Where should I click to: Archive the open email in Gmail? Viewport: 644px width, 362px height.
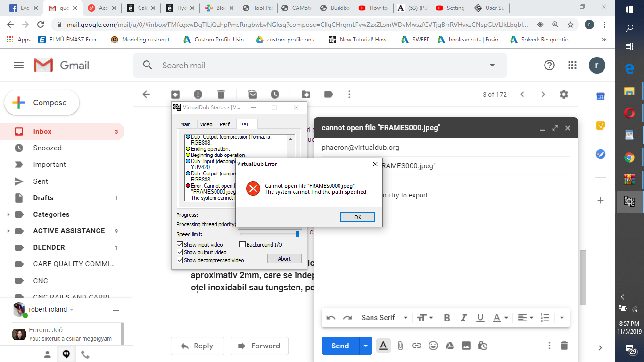tap(175, 94)
